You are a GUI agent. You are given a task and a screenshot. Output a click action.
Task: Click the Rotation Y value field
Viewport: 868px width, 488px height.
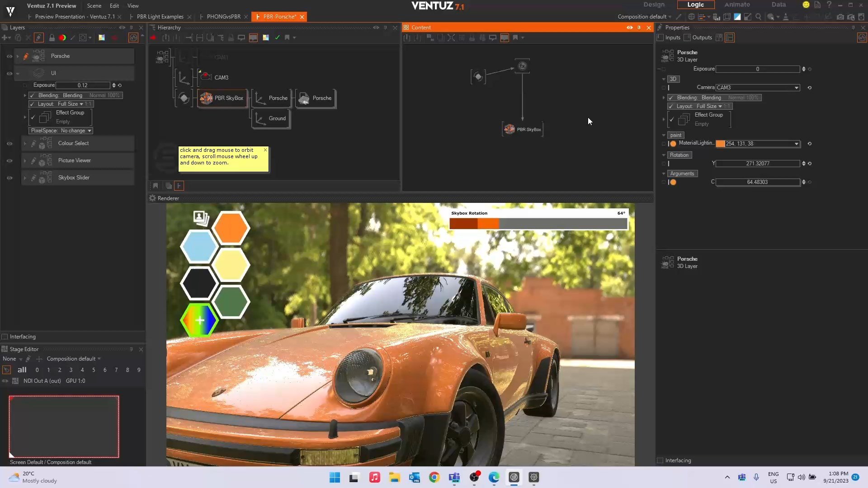coord(757,164)
